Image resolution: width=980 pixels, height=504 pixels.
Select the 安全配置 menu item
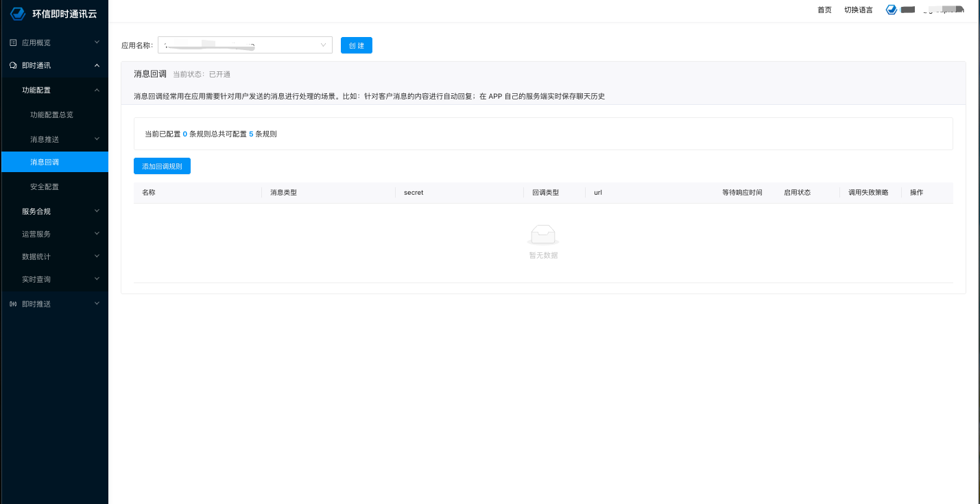tap(45, 187)
